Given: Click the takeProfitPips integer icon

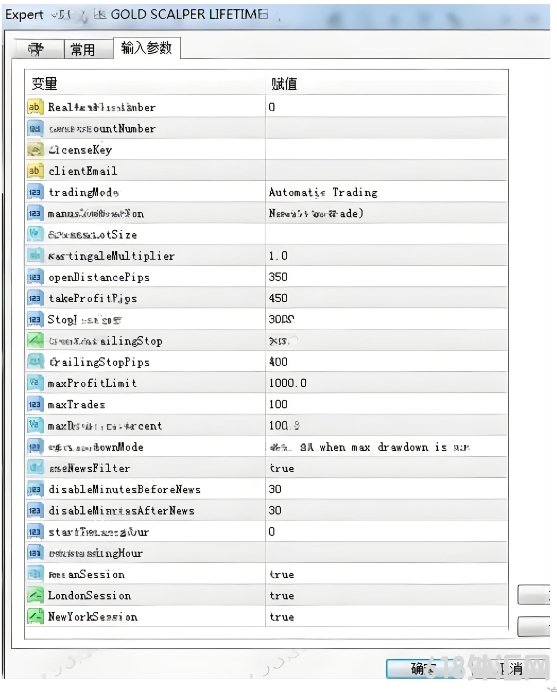Looking at the screenshot, I should (x=35, y=298).
